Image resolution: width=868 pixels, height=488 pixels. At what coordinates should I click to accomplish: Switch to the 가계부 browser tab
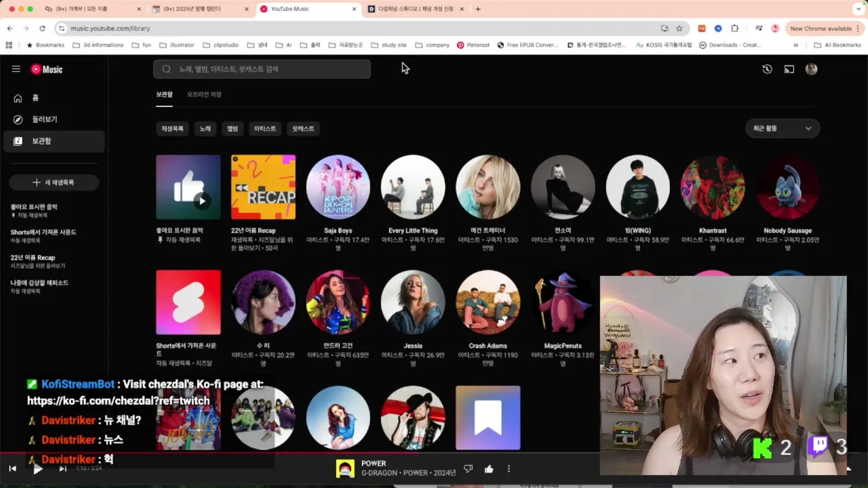[92, 9]
